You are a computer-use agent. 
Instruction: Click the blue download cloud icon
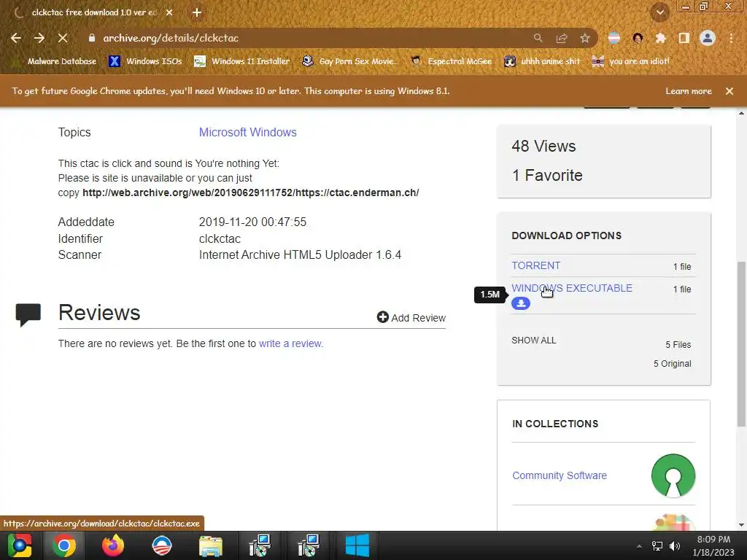click(x=521, y=303)
